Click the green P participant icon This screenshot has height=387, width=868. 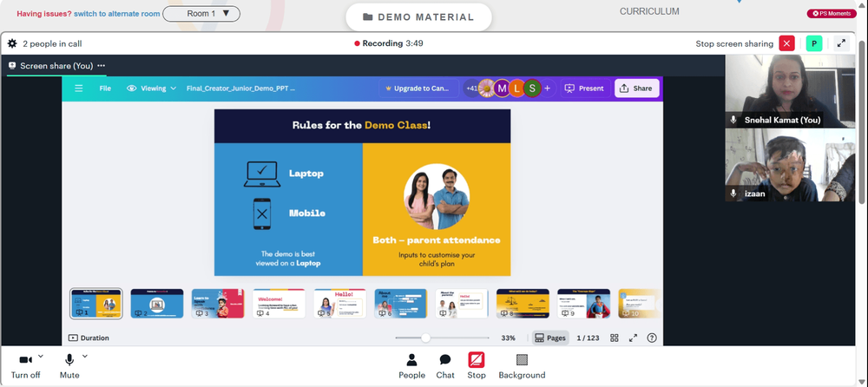tap(814, 43)
